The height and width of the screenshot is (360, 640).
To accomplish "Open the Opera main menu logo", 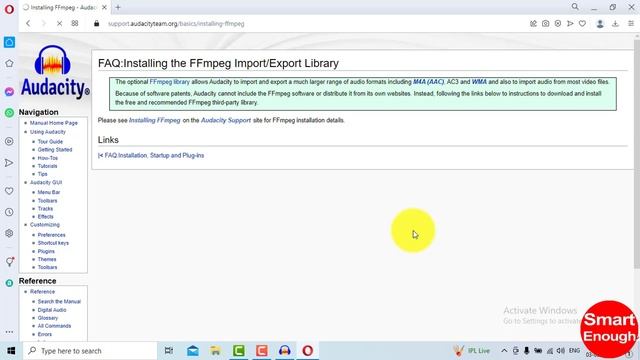I will pyautogui.click(x=9, y=9).
